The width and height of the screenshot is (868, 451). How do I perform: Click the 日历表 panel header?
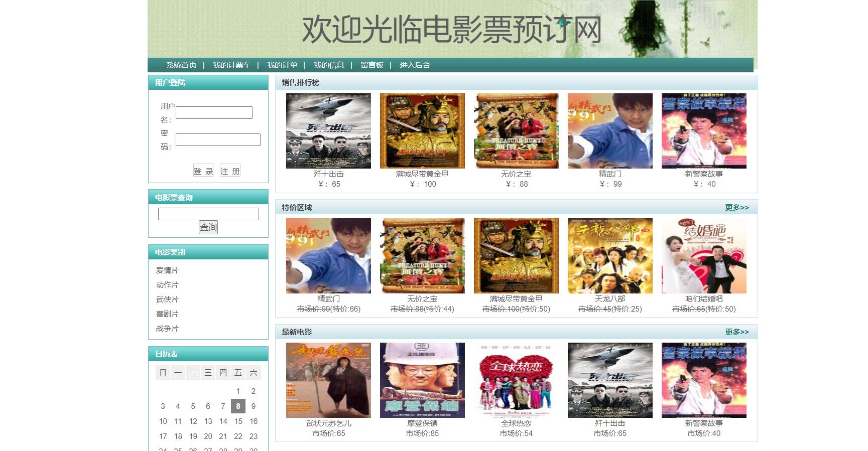tap(208, 354)
